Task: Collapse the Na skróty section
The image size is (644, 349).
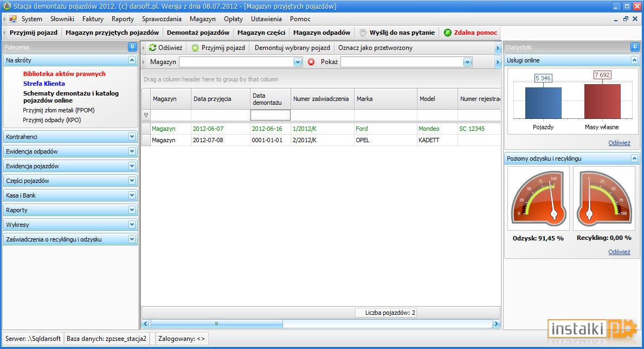Action: coord(132,60)
